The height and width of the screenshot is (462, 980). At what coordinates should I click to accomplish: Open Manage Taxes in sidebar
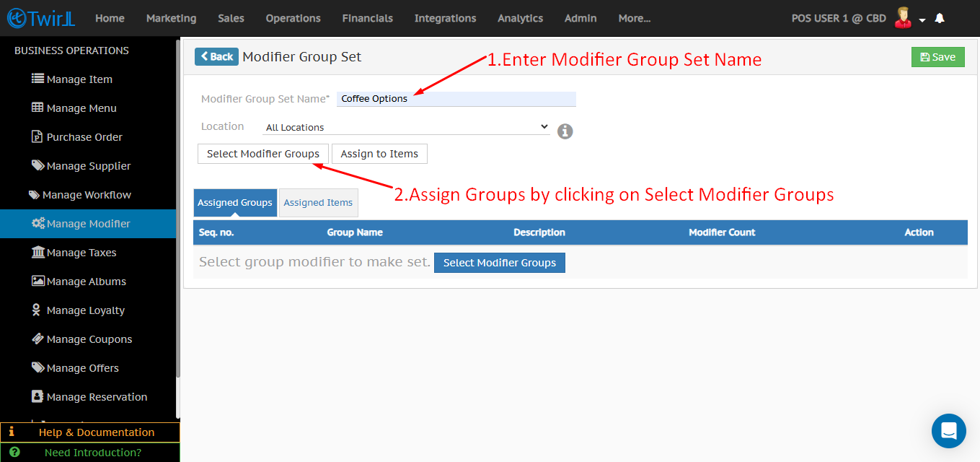(x=81, y=253)
